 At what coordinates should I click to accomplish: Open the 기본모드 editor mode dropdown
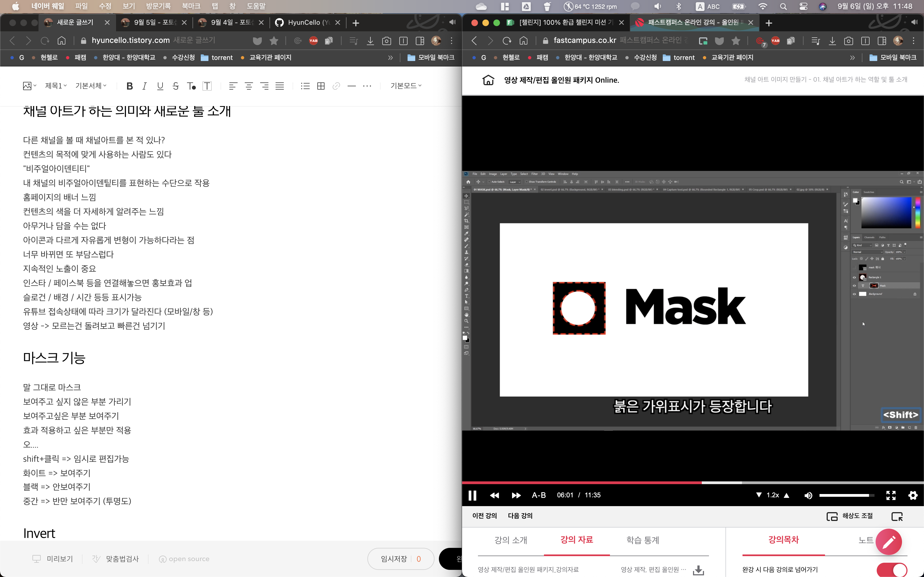tap(406, 86)
